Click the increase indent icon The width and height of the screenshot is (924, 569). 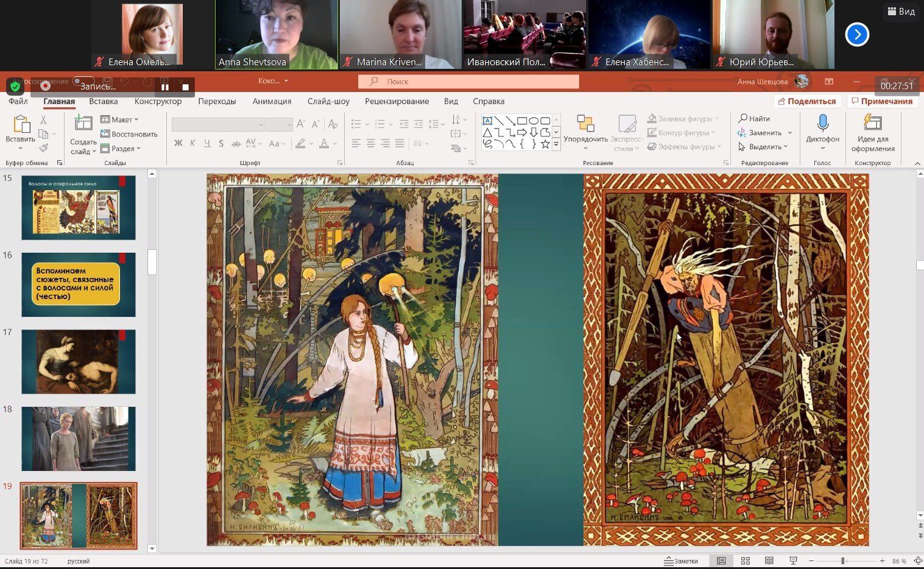(x=418, y=124)
